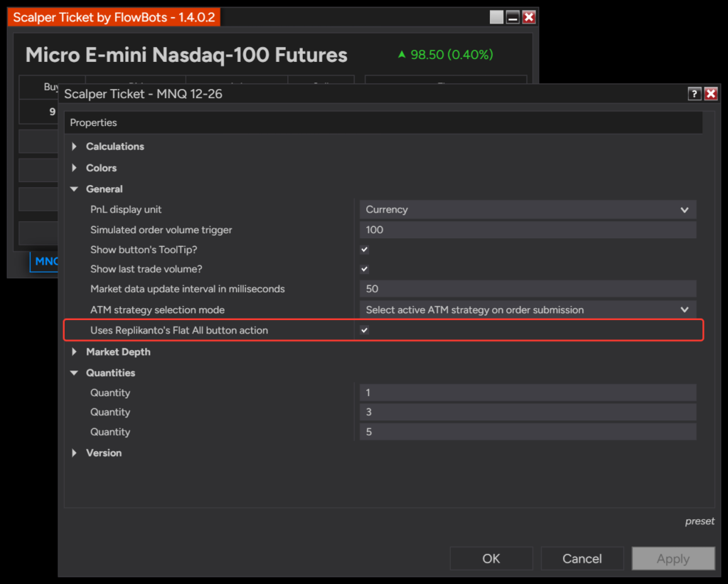Open the PnL display unit dropdown
This screenshot has height=584, width=728.
click(x=528, y=210)
